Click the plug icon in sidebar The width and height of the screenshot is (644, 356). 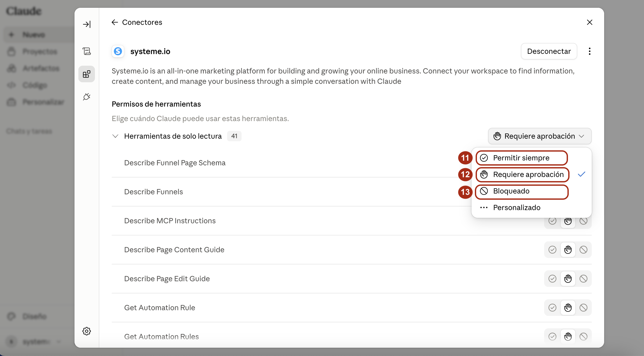pyautogui.click(x=87, y=97)
